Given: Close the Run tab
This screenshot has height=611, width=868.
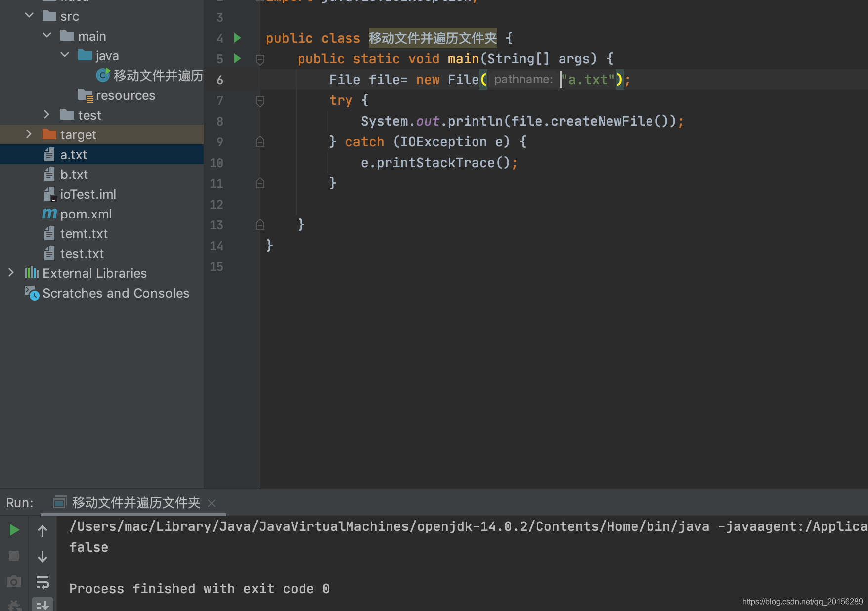Looking at the screenshot, I should point(212,503).
